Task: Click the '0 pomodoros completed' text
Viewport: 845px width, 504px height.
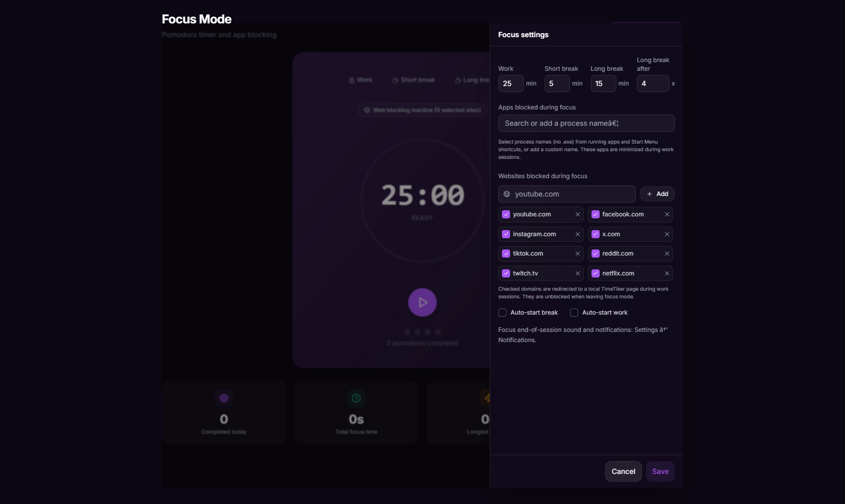Action: (x=422, y=343)
